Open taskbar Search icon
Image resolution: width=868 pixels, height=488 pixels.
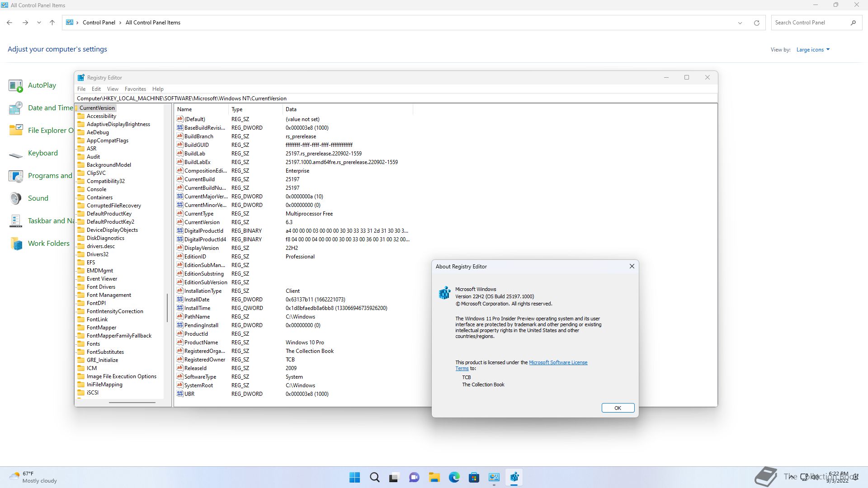[x=375, y=477]
